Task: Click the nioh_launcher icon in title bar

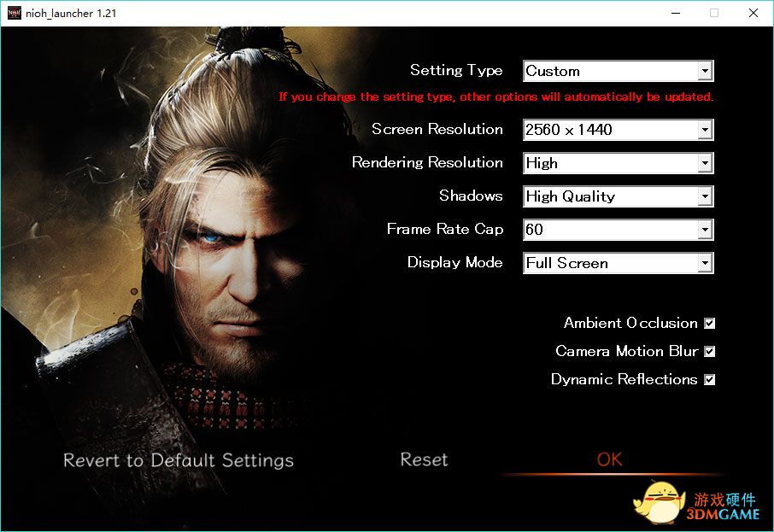Action: point(14,13)
